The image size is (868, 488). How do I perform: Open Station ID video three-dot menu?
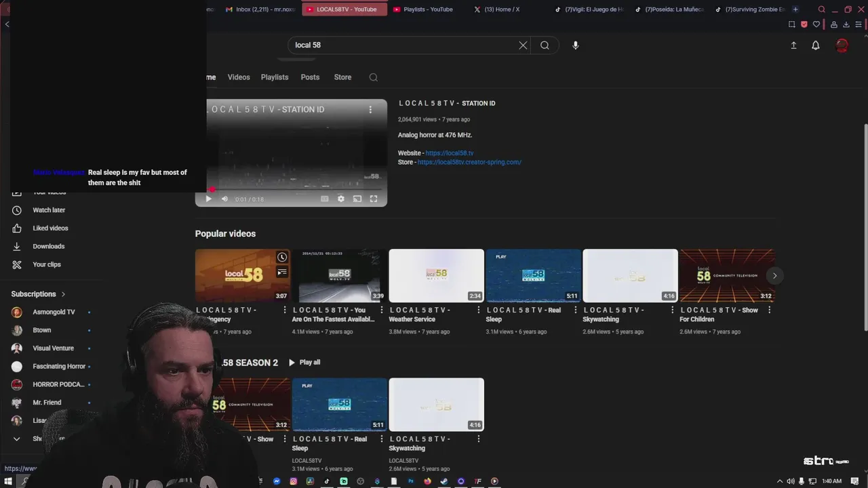pyautogui.click(x=370, y=109)
